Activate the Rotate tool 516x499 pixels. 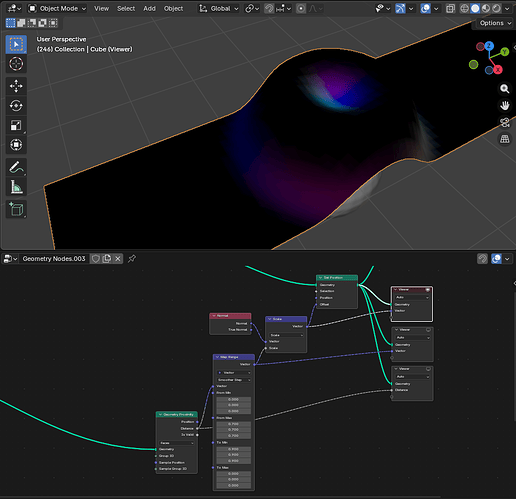click(x=16, y=106)
